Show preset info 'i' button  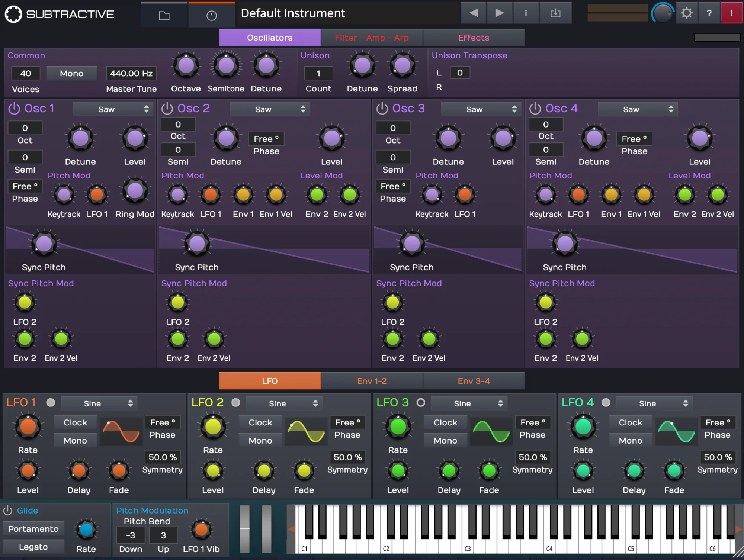[526, 13]
